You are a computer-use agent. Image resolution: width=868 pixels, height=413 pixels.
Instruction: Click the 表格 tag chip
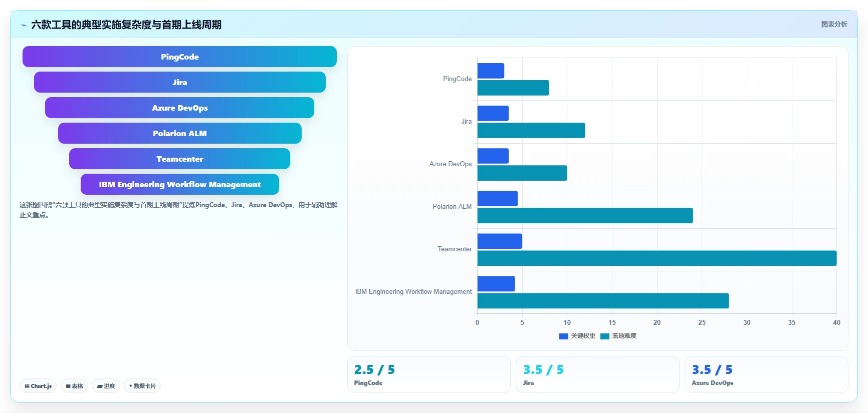[74, 386]
